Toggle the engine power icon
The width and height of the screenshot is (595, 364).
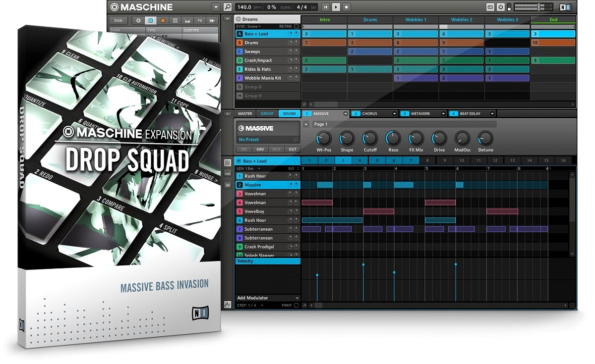(x=501, y=7)
